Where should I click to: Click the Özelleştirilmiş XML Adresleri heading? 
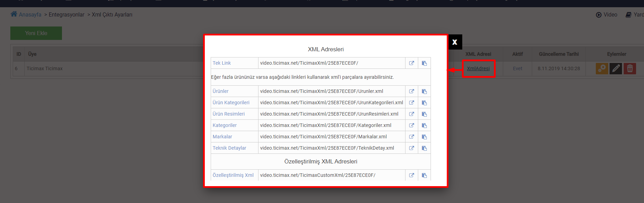click(x=321, y=161)
